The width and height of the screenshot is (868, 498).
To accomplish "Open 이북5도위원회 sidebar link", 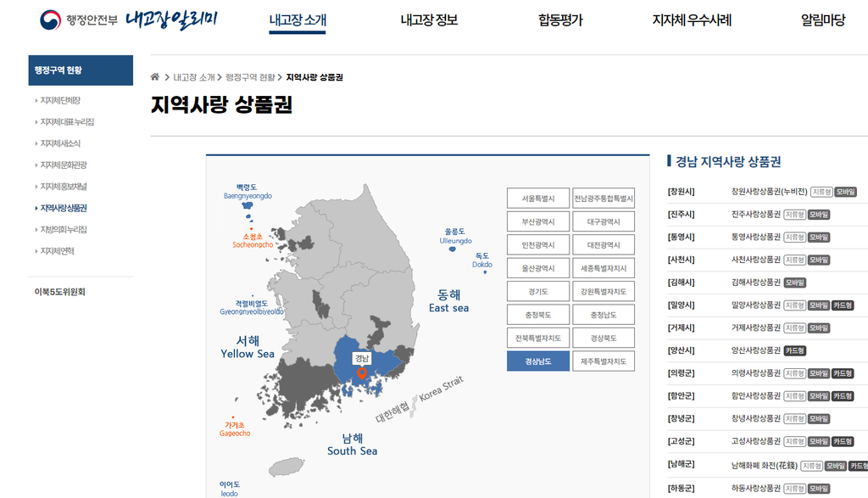I will pyautogui.click(x=60, y=292).
